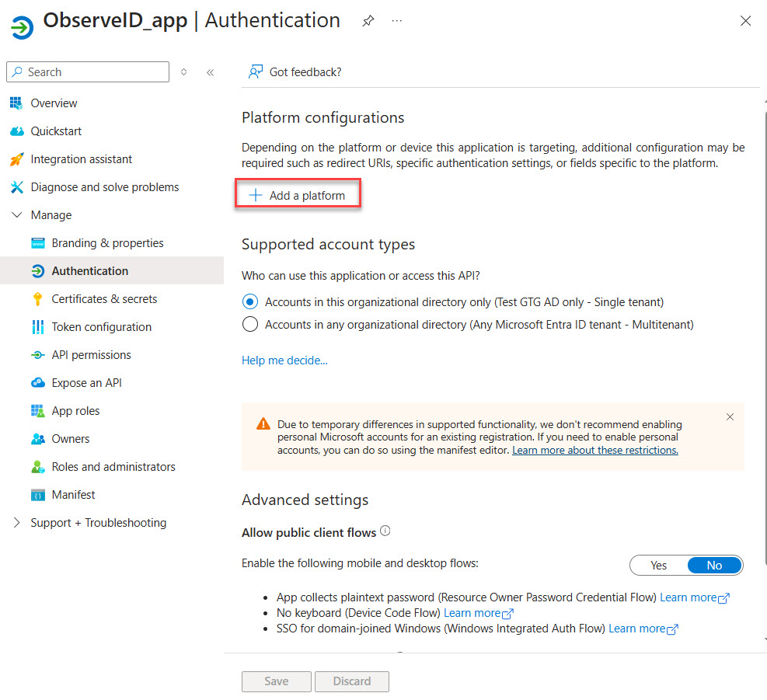Open the Help me decide link
This screenshot has height=700, width=767.
(284, 360)
